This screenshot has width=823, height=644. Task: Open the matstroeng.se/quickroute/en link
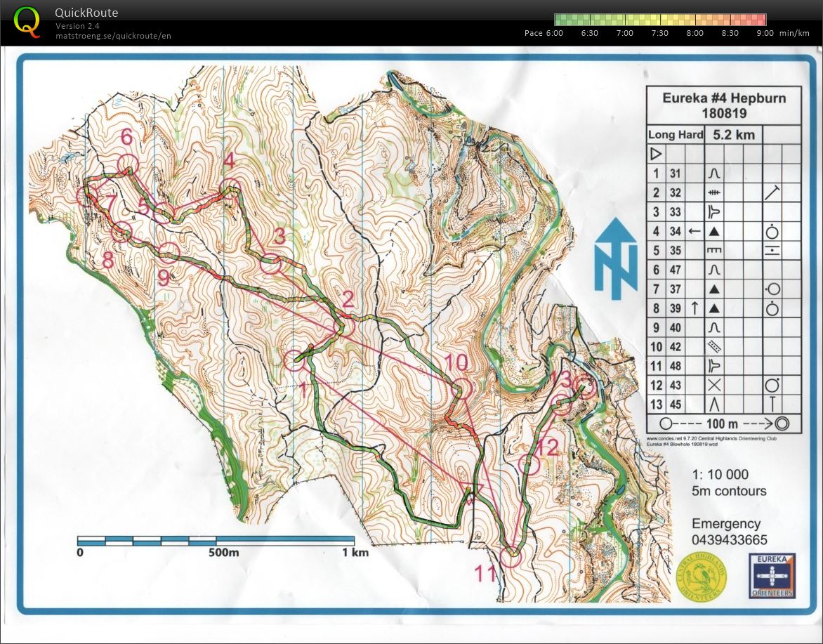pos(113,36)
